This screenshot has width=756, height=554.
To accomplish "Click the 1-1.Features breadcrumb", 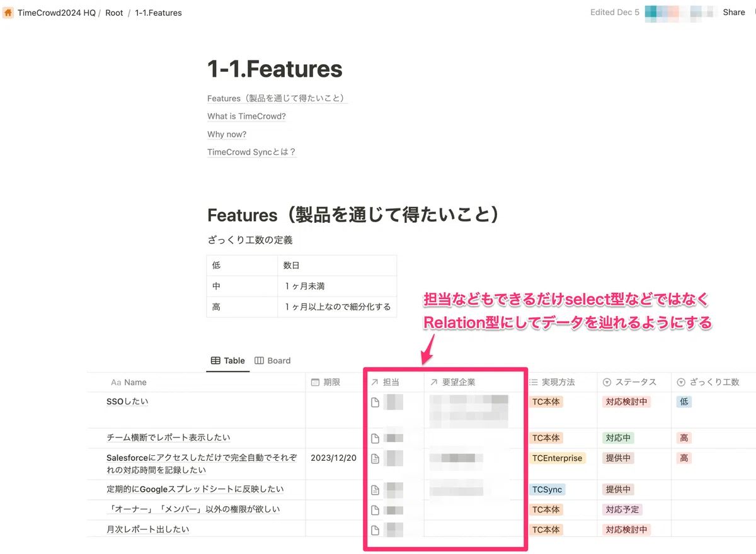I will (x=158, y=13).
